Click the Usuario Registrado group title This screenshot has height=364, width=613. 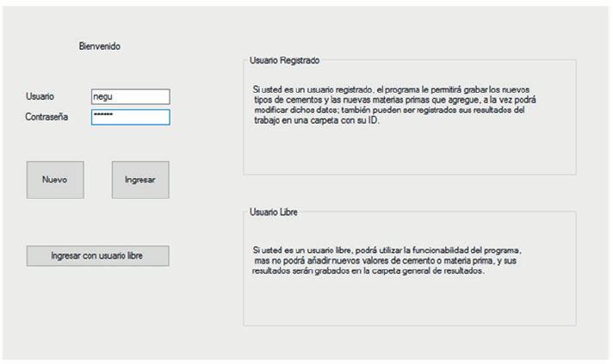(x=284, y=62)
